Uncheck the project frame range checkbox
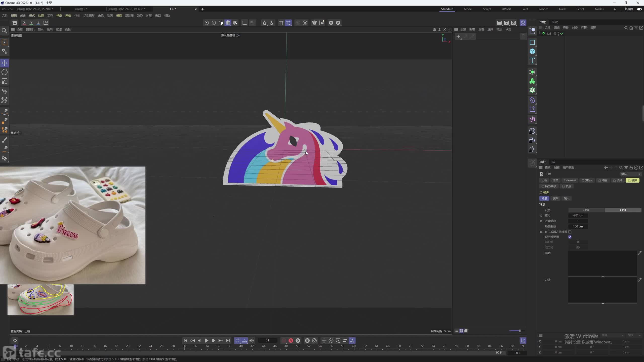 (570, 237)
